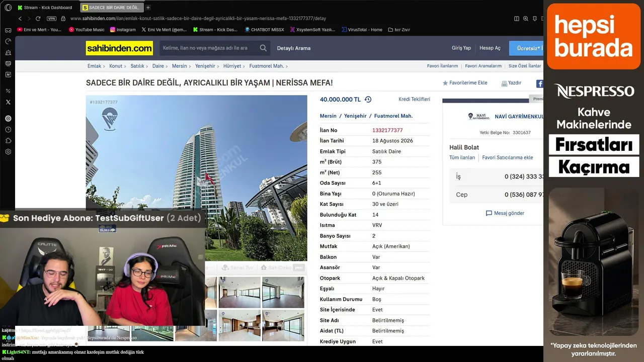This screenshot has width=644, height=362.
Task: Open browsing history clock icon
Action: coord(8,130)
